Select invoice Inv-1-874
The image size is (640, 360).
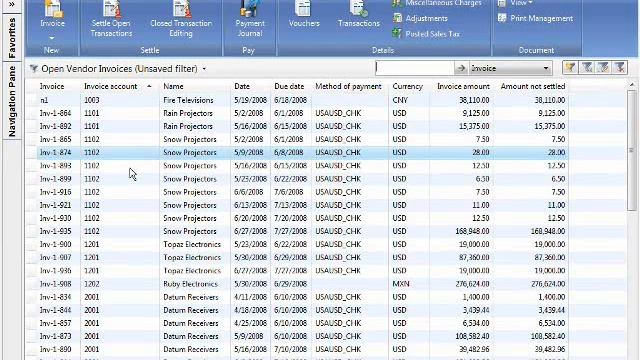pyautogui.click(x=56, y=153)
